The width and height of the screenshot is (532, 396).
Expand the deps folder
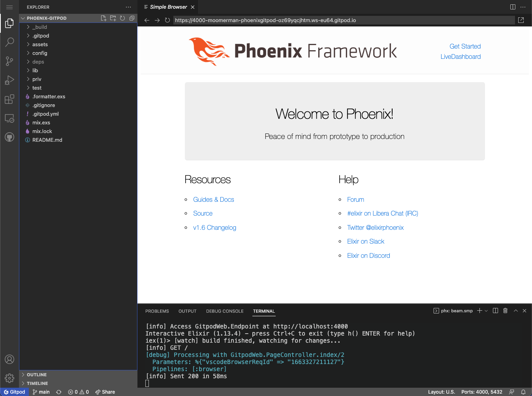78,62
